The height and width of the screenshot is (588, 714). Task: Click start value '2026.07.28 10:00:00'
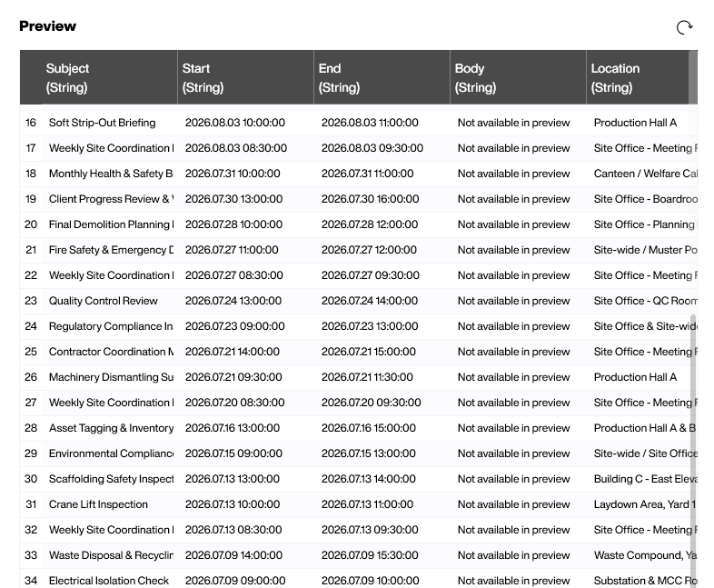[233, 225]
